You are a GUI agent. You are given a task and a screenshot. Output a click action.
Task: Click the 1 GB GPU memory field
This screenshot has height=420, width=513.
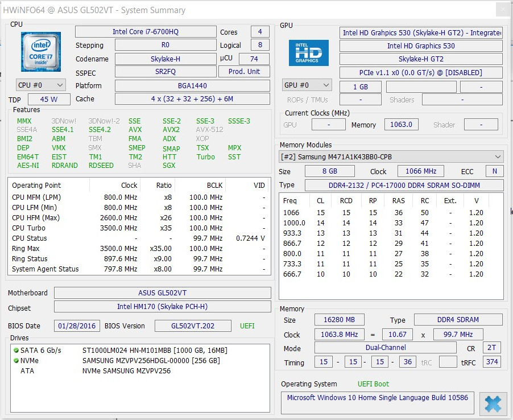coord(360,87)
